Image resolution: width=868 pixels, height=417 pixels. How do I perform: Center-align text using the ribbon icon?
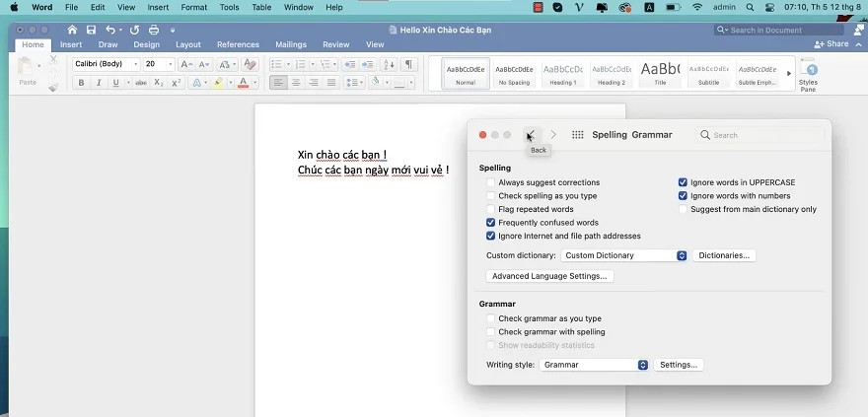pyautogui.click(x=296, y=83)
